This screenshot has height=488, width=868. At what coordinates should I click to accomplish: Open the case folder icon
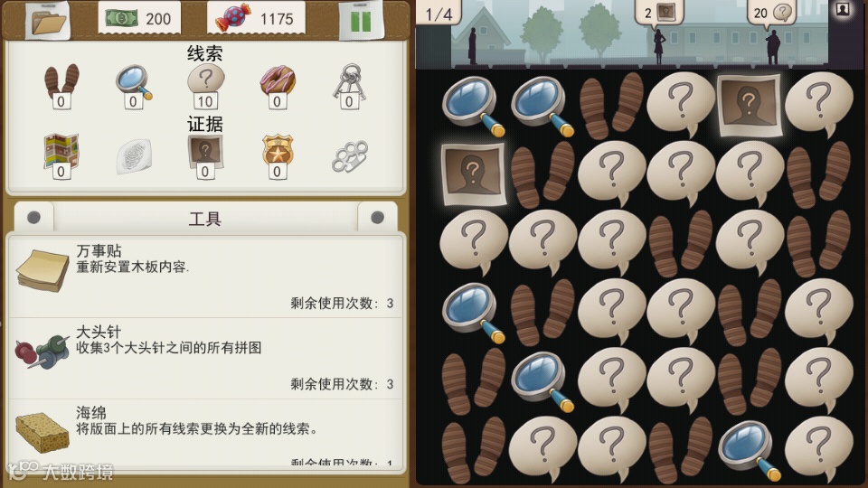click(x=48, y=21)
